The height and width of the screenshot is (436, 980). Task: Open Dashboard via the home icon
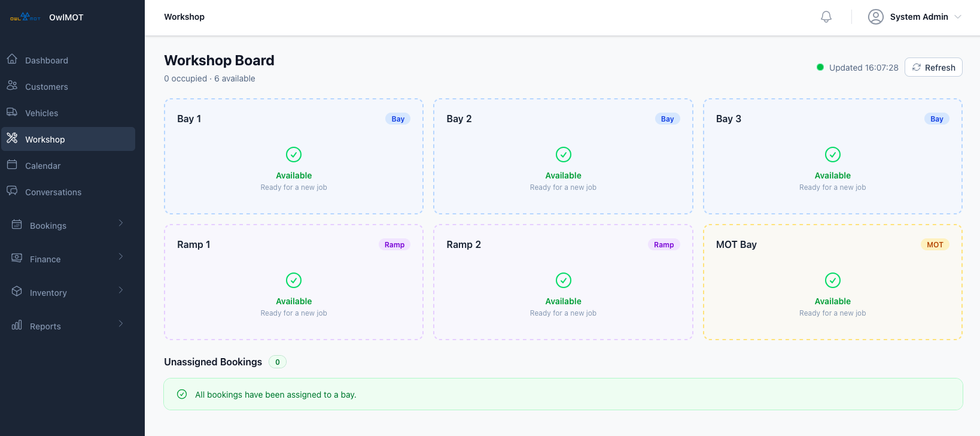12,59
